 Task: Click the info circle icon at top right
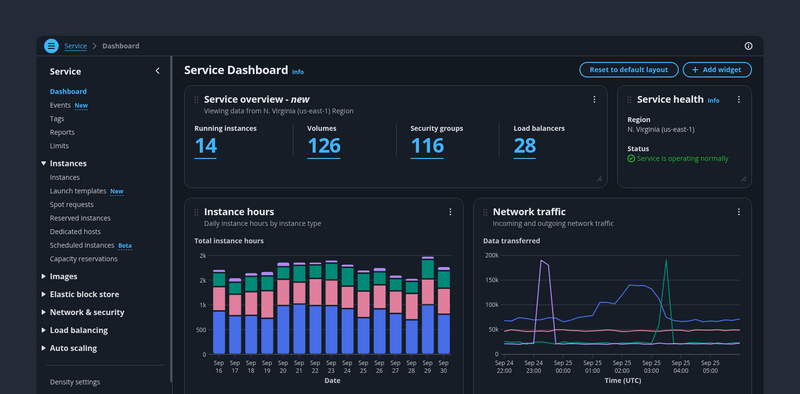coord(748,46)
